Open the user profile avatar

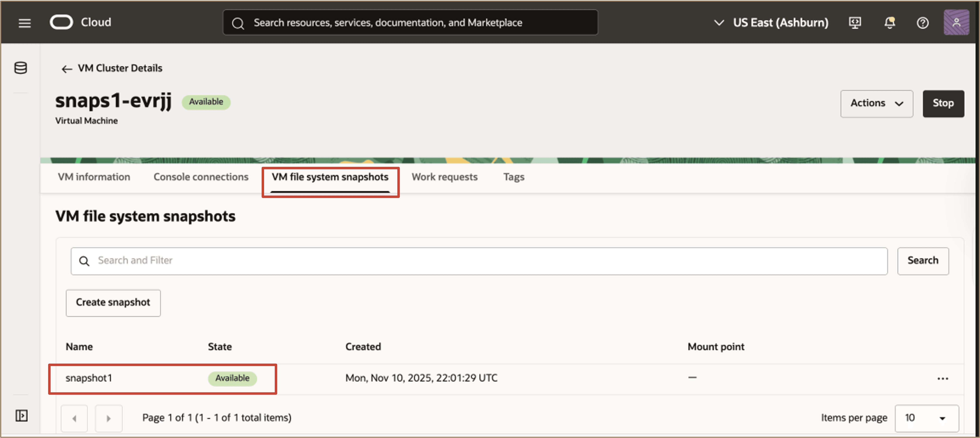(956, 22)
